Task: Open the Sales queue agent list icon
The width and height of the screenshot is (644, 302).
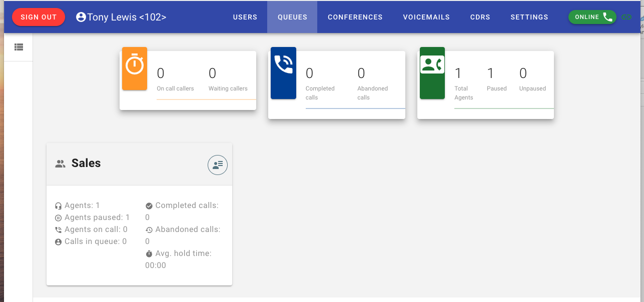Action: point(218,165)
